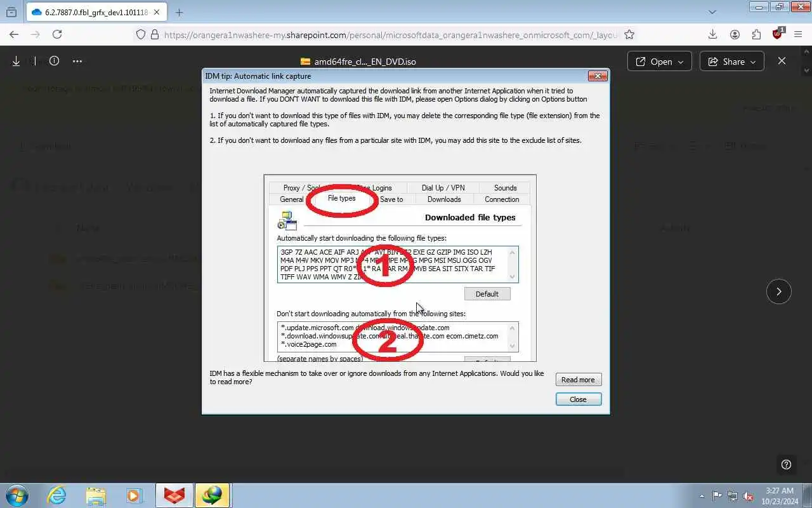Click the Firefox recent browsing icon

click(x=11, y=12)
